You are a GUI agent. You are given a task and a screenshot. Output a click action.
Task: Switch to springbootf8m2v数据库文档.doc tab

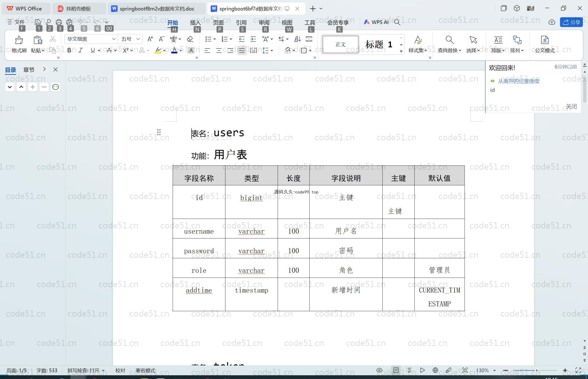157,9
